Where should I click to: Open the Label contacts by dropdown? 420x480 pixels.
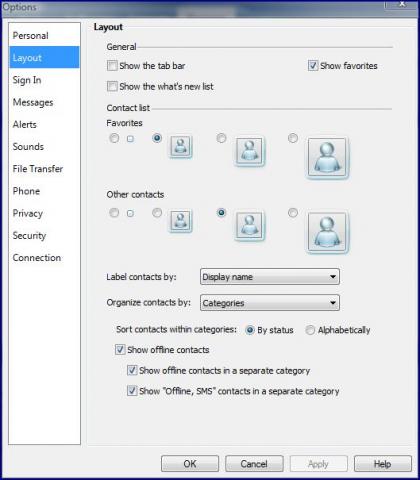coord(270,277)
